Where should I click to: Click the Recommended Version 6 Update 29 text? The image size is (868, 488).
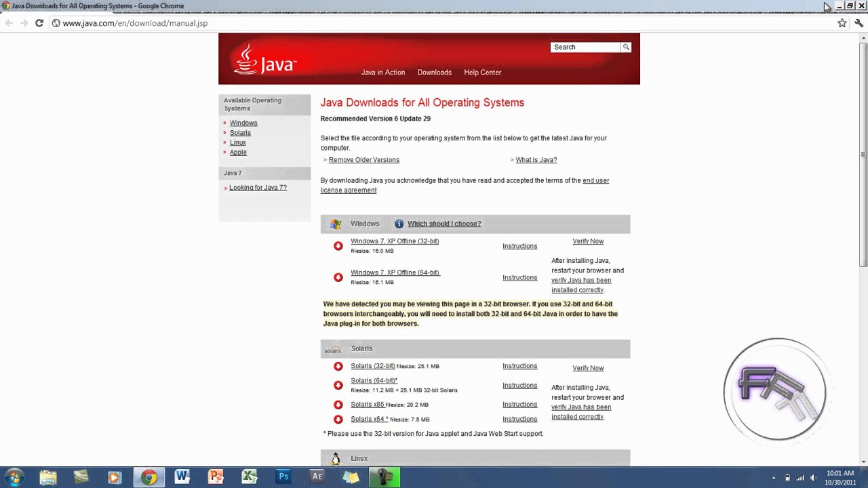click(376, 119)
